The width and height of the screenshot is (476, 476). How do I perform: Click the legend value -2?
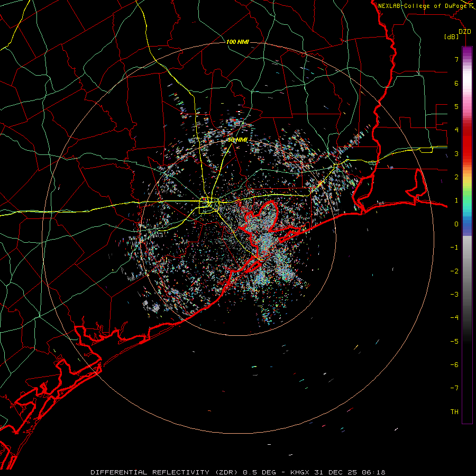coord(454,271)
